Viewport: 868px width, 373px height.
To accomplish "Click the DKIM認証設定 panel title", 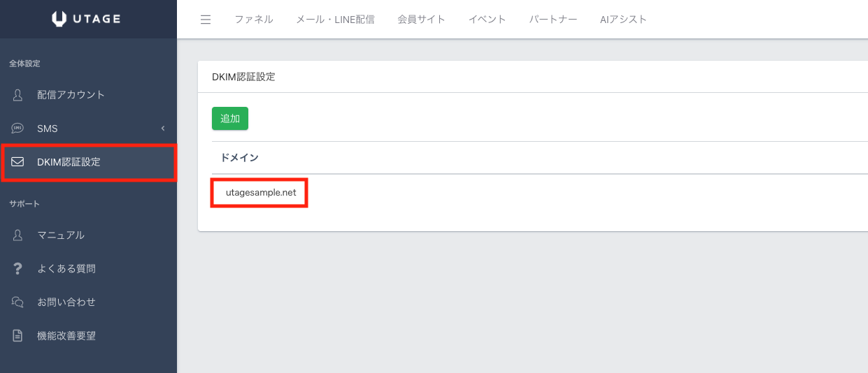I will tap(243, 77).
